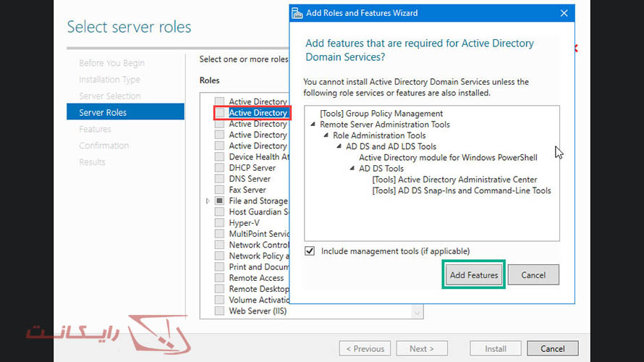644x362 pixels.
Task: Click the Next > wizard button
Action: point(422,348)
